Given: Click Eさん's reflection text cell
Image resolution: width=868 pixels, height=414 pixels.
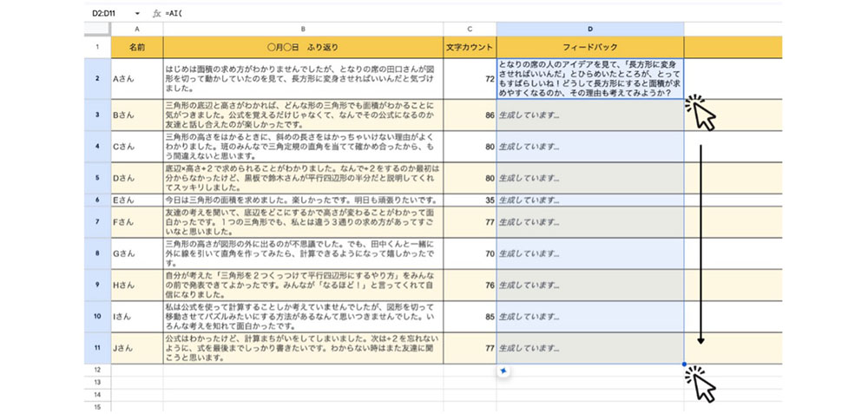Looking at the screenshot, I should pyautogui.click(x=303, y=199).
